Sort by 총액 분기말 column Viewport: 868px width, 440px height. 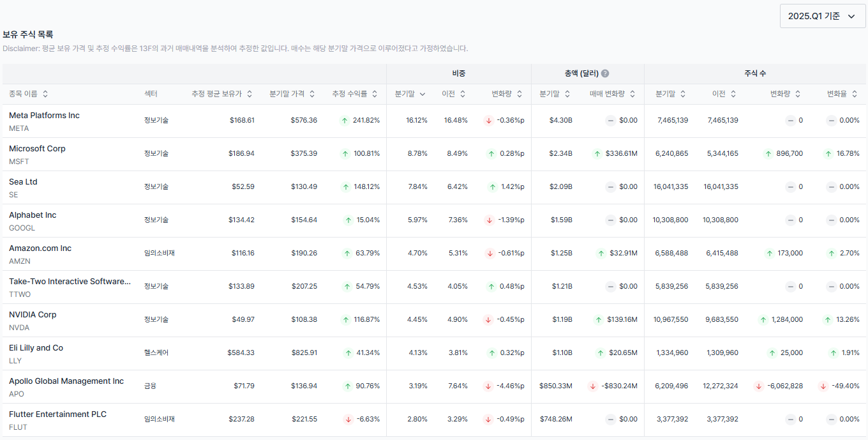pos(555,94)
